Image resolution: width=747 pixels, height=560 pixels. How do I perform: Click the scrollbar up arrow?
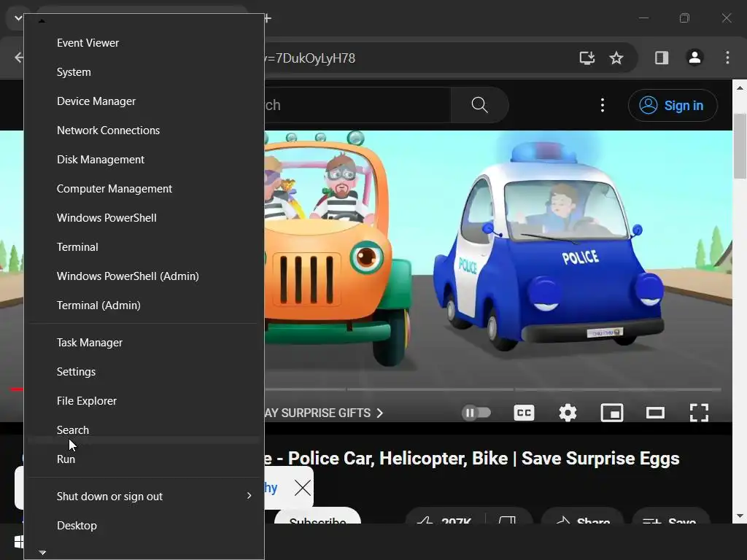click(740, 87)
